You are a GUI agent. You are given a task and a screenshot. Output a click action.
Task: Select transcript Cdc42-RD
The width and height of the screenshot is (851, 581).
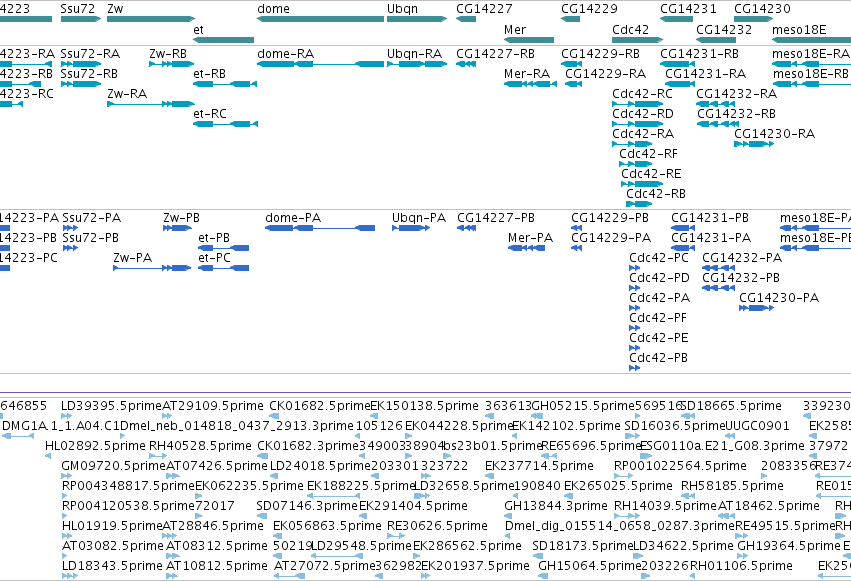pos(638,124)
